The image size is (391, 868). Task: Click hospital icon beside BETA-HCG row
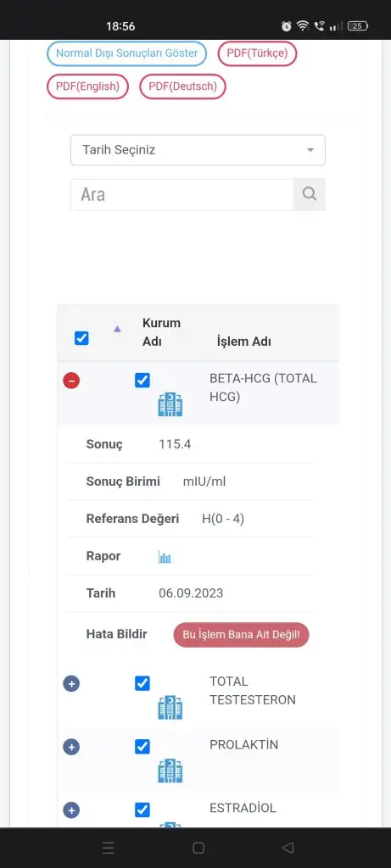click(170, 404)
